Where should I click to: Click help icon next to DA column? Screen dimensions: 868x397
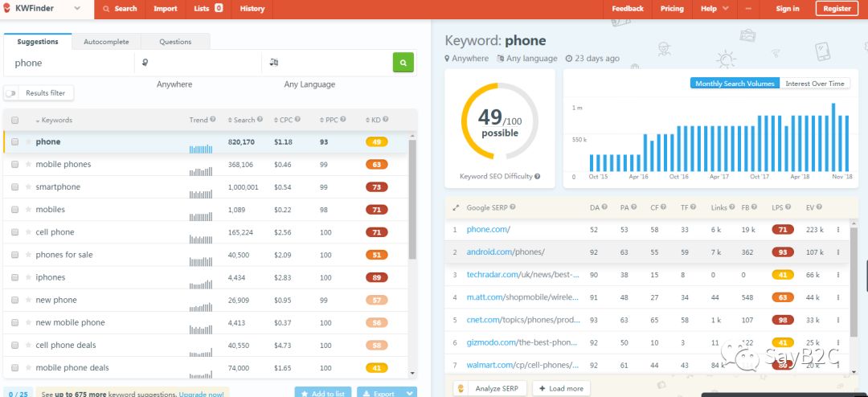pos(604,207)
